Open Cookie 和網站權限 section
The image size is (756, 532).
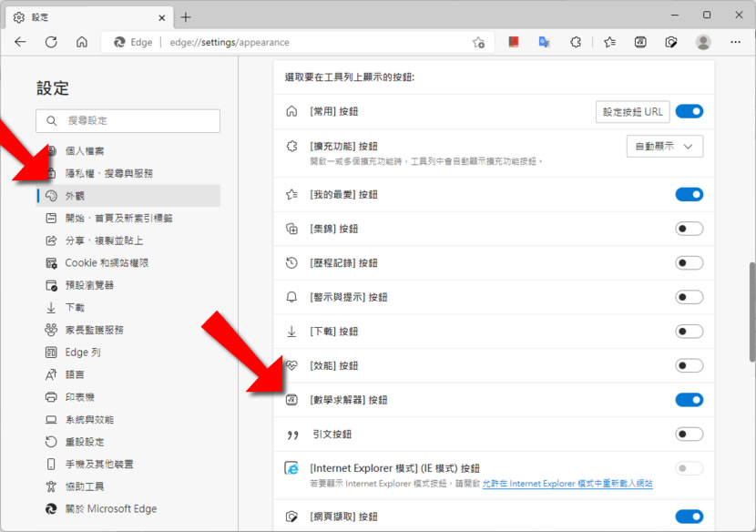pyautogui.click(x=128, y=263)
